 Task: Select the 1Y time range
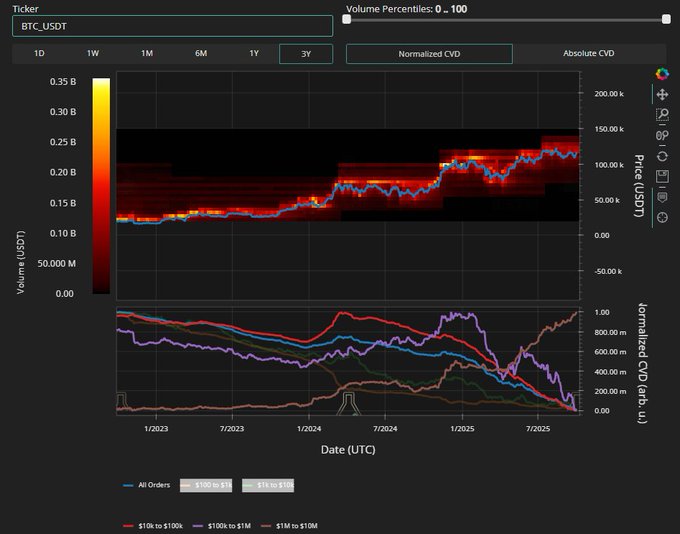coord(255,53)
